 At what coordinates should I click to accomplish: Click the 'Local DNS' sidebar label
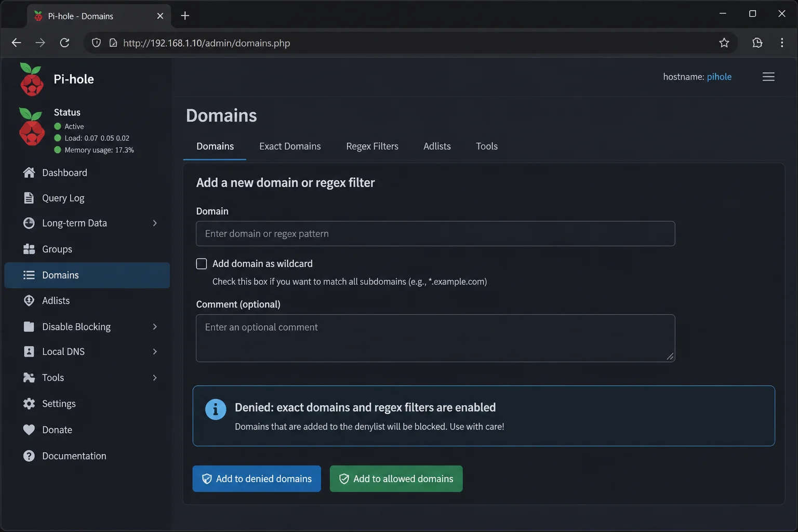coord(63,352)
